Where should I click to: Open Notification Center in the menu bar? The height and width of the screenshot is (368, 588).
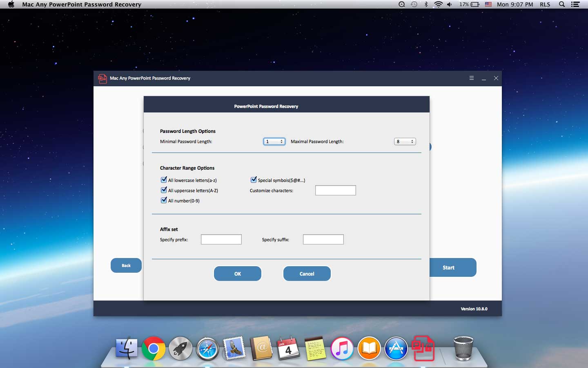pos(575,4)
